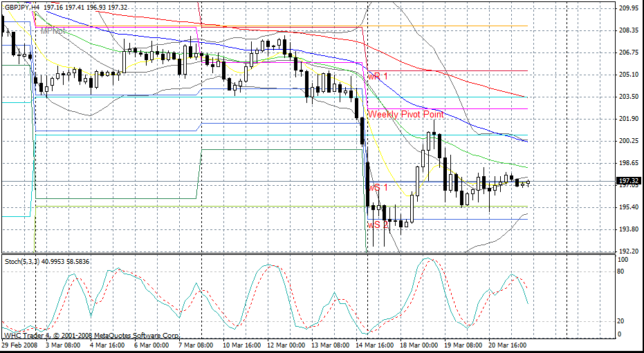Viewport: 644px width, 353px height.
Task: Click the 80 level on stochastic scale
Action: pos(622,271)
